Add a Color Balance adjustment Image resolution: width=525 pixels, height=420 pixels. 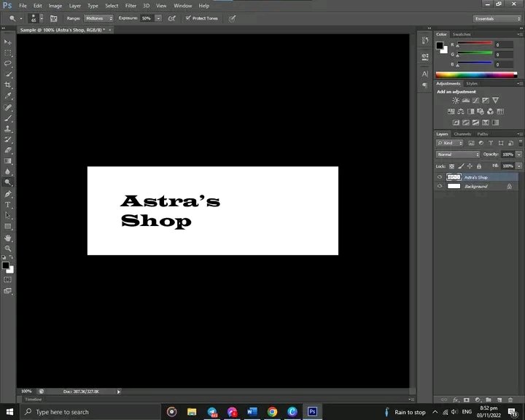(461, 112)
